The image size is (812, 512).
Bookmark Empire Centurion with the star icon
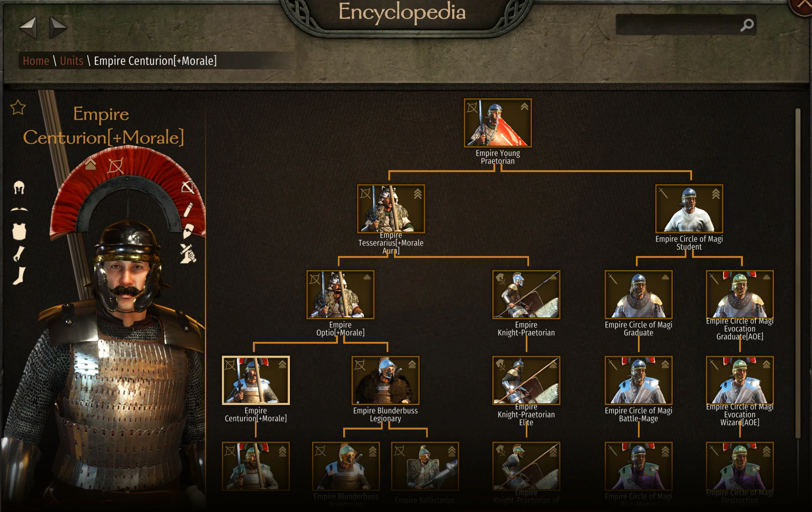tap(18, 107)
